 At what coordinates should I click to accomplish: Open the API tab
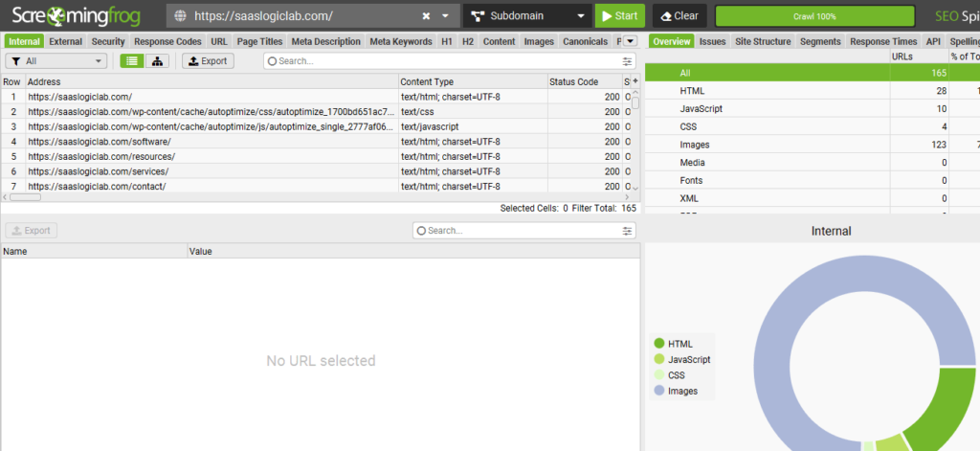(x=933, y=41)
